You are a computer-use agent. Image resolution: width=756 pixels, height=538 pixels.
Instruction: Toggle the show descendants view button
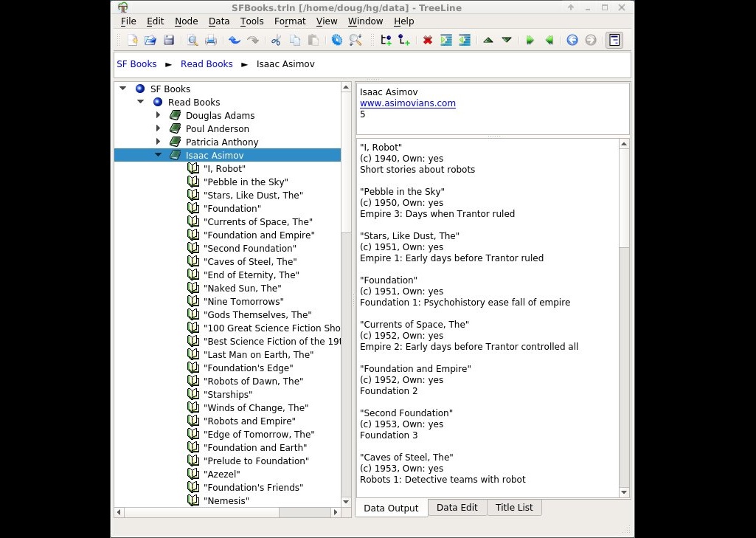[614, 40]
